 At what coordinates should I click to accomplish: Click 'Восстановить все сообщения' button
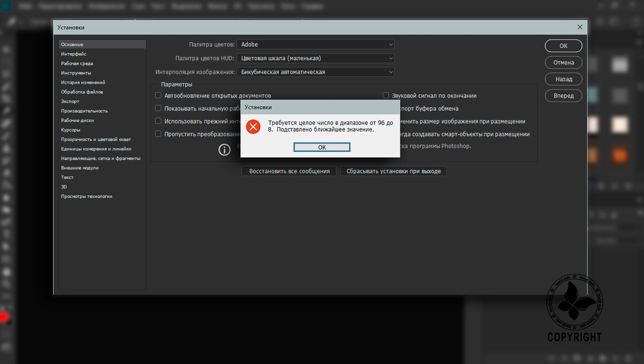[x=289, y=171]
